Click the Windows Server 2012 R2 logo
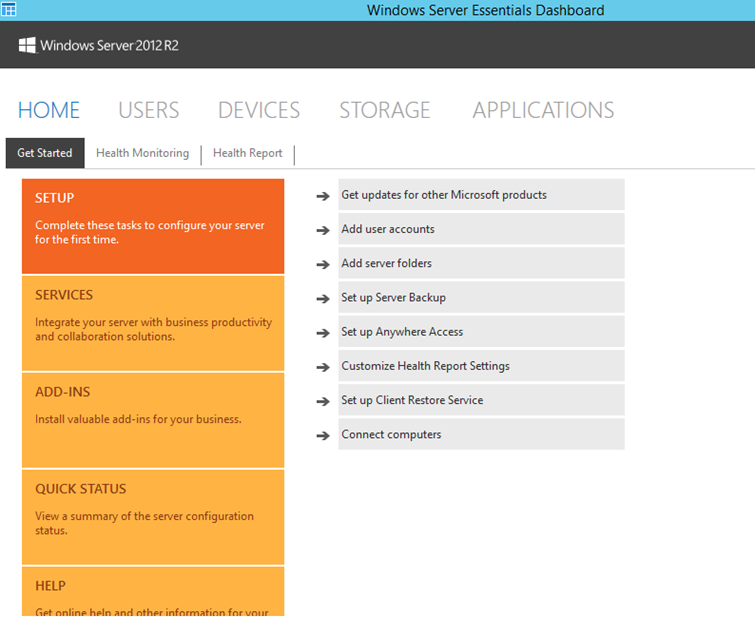Viewport: 755px width, 617px height. pyautogui.click(x=99, y=45)
